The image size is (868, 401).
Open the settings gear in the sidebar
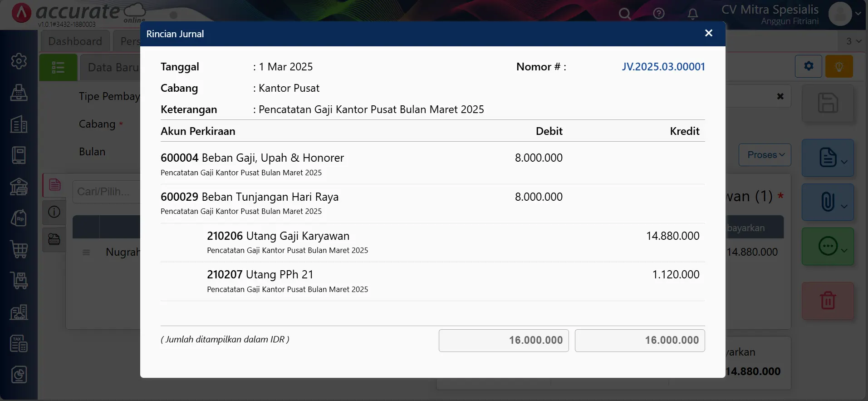pyautogui.click(x=19, y=61)
